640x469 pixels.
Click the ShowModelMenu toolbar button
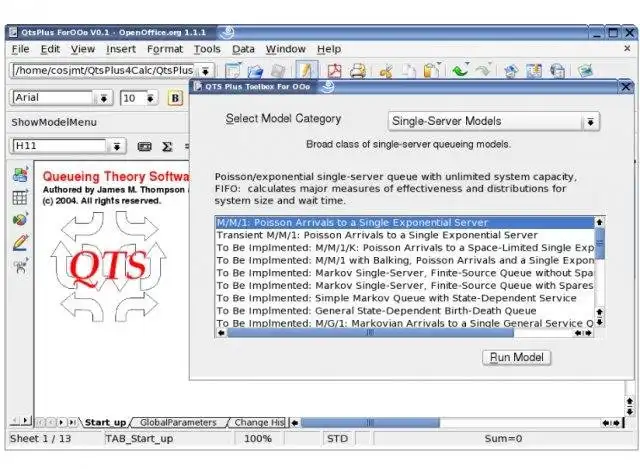coord(54,122)
